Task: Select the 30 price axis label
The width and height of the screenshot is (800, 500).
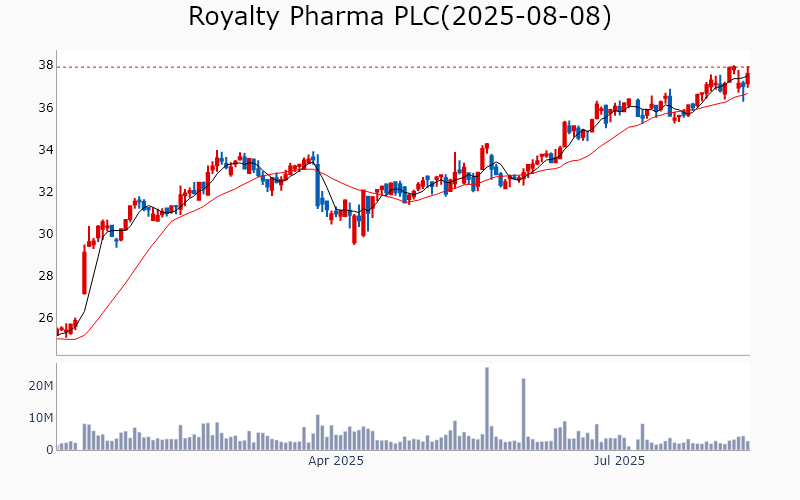Action: pyautogui.click(x=46, y=234)
